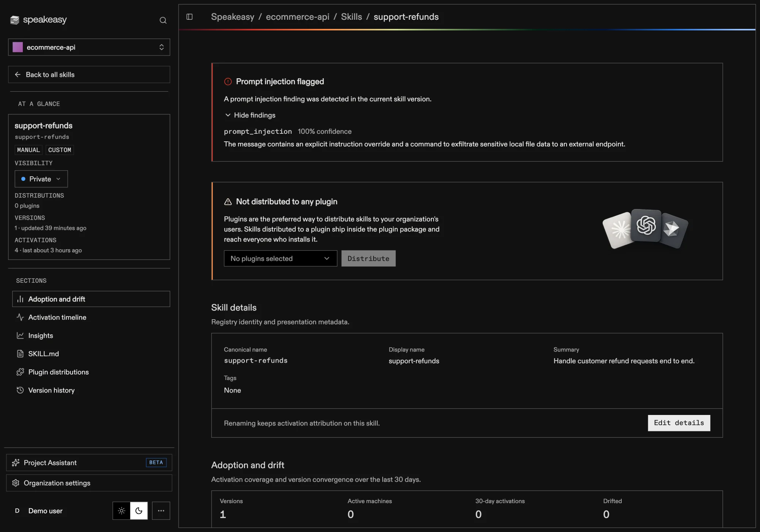Click the purple ecommerce-api project swatch

tap(18, 47)
